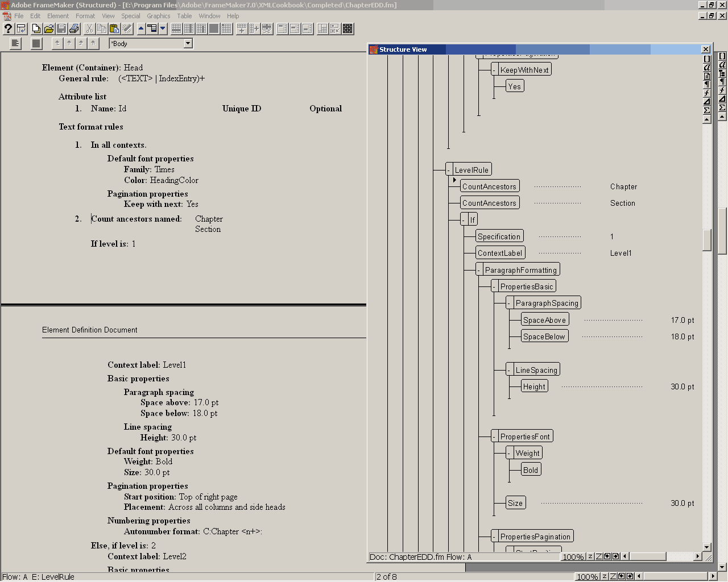Screen dimensions: 728x582
Task: Create a new document with New icon
Action: pyautogui.click(x=36, y=28)
